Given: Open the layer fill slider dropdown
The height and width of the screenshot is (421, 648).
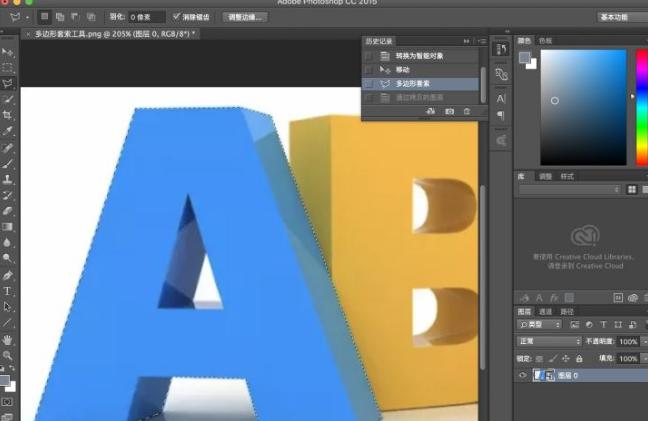Looking at the screenshot, I should [645, 359].
